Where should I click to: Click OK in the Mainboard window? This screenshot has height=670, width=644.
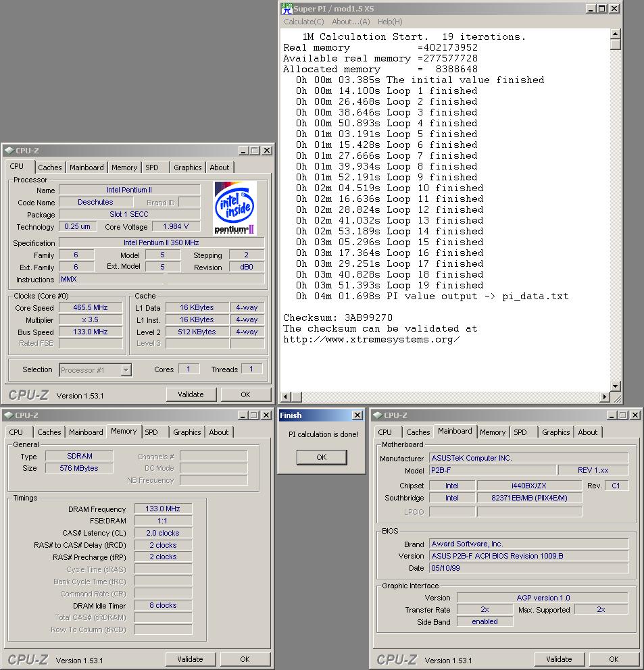point(614,659)
